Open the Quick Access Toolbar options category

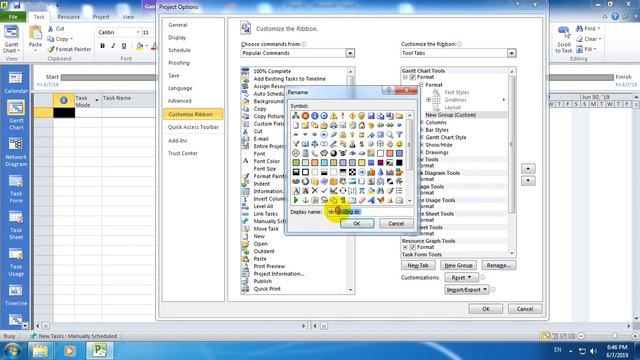193,127
